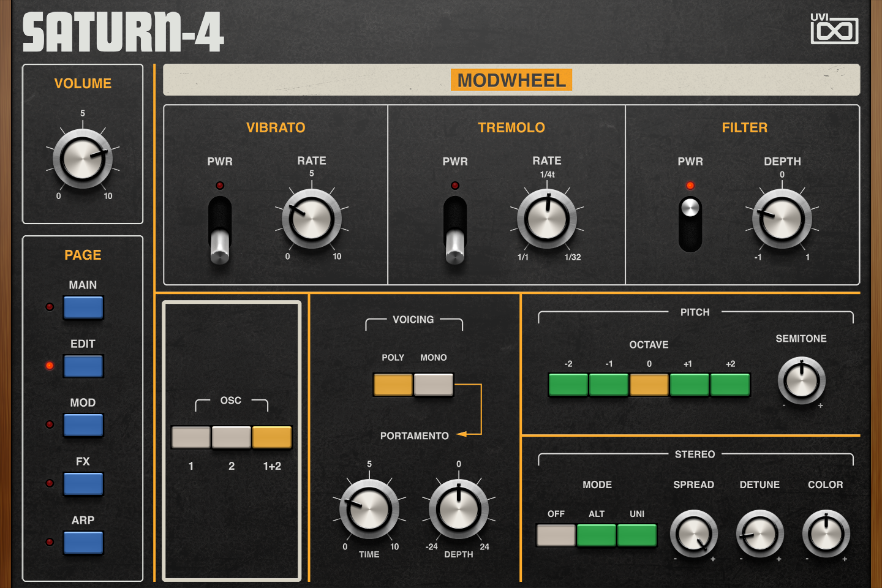Select MONO voicing mode
This screenshot has height=588, width=882.
[434, 385]
